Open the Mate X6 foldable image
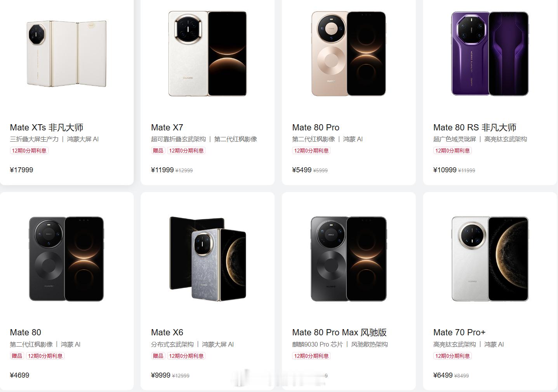Screen dimensions: 558x392 [207, 259]
